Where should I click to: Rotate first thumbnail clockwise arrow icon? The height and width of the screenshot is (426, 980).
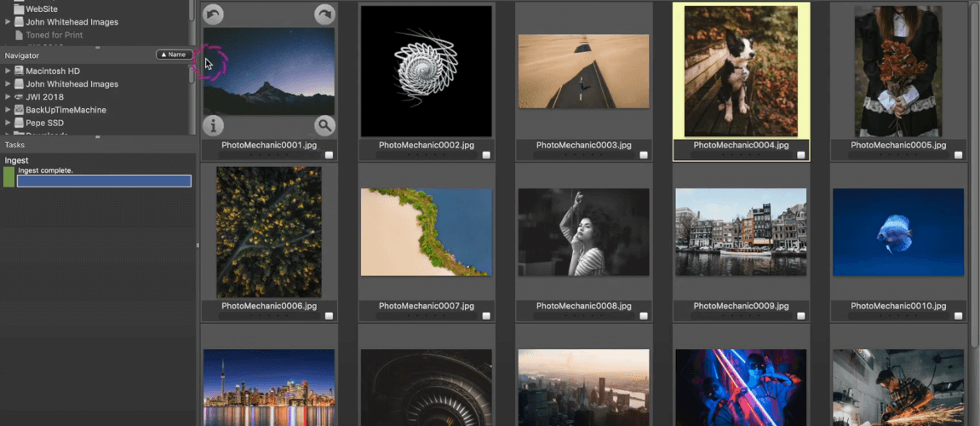(324, 14)
